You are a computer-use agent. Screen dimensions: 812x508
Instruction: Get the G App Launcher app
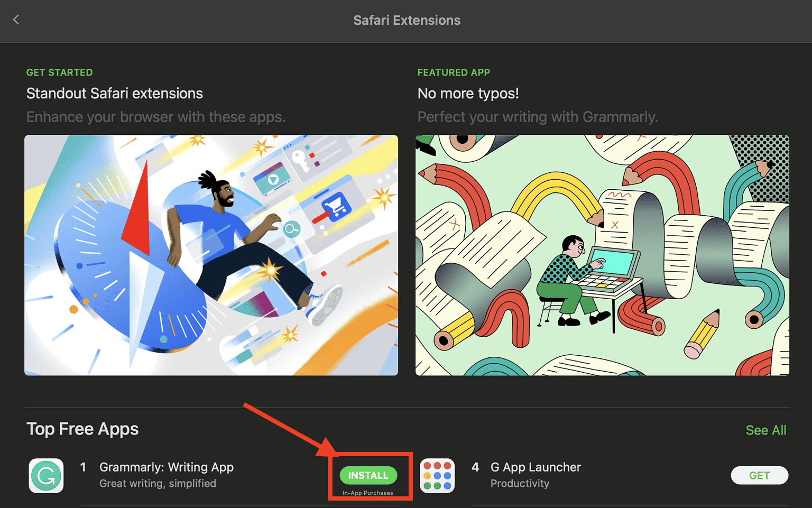point(759,475)
